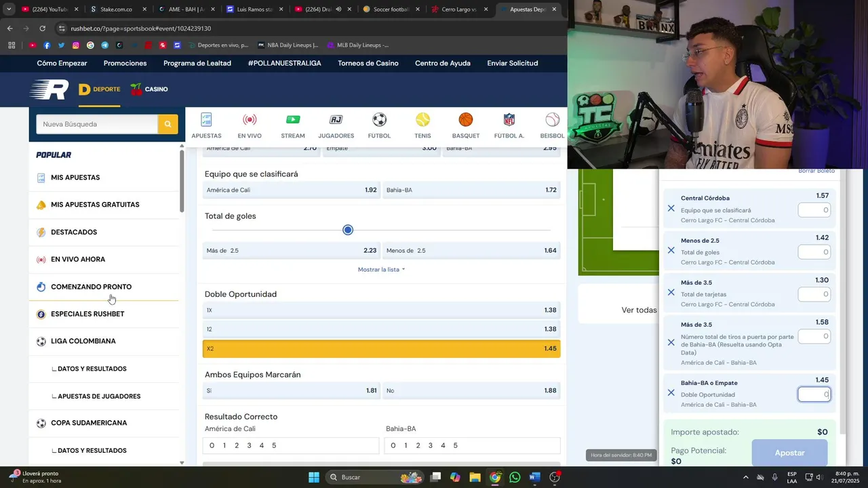Open En Vivo Ahora in sidebar

(78, 260)
